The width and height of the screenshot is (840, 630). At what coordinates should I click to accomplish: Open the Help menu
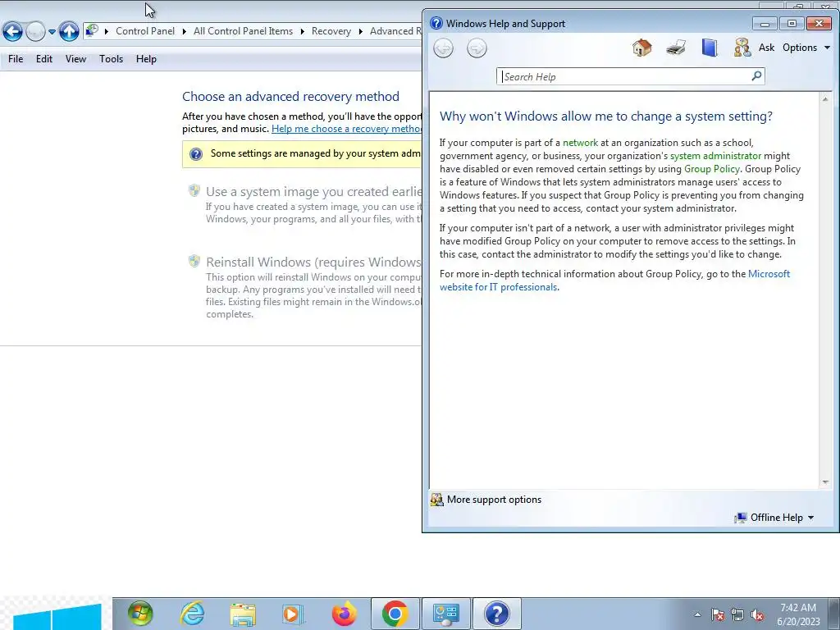tap(146, 59)
